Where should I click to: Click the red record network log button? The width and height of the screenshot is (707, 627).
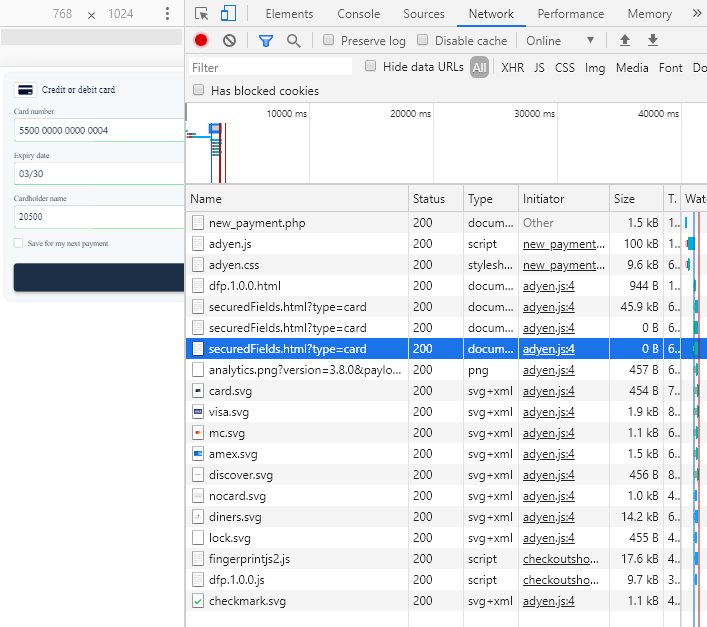click(201, 41)
